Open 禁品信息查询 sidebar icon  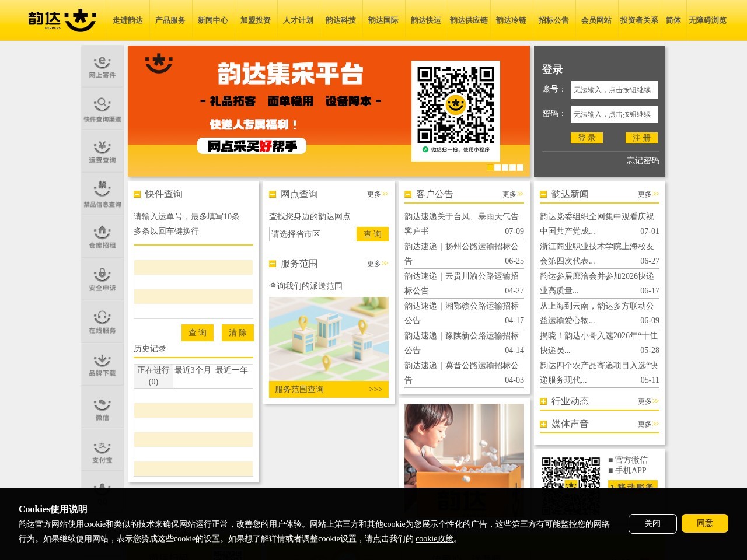tap(102, 194)
